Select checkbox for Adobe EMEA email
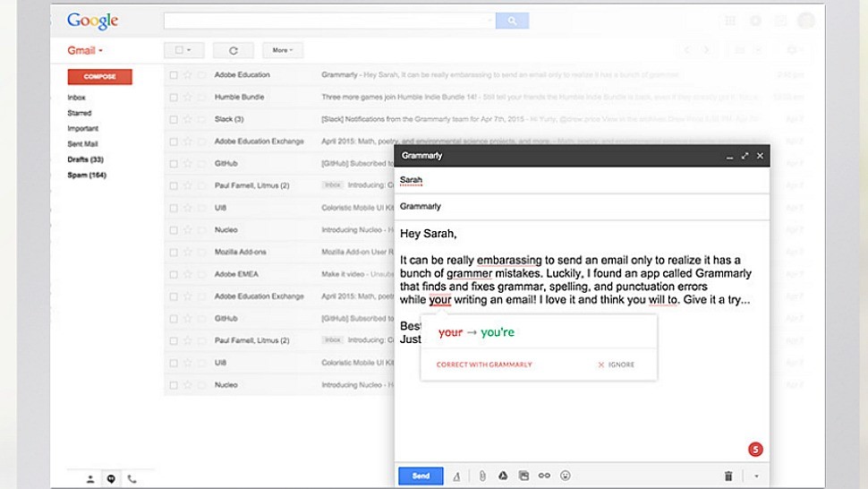This screenshot has width=868, height=489. 174,274
